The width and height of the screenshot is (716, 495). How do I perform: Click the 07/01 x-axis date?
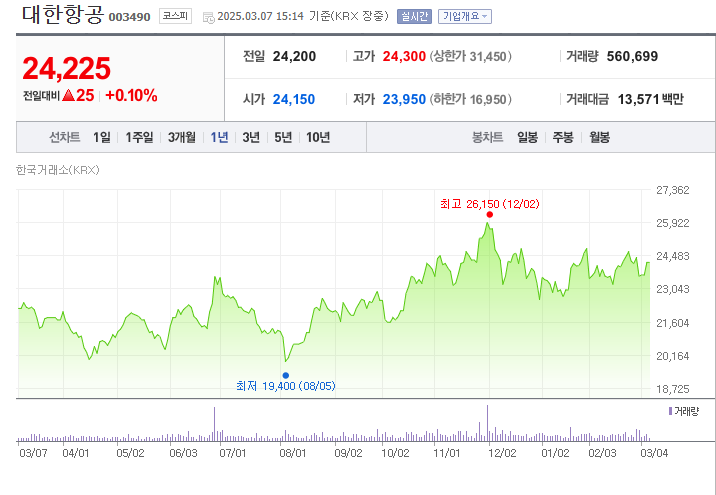coord(233,453)
